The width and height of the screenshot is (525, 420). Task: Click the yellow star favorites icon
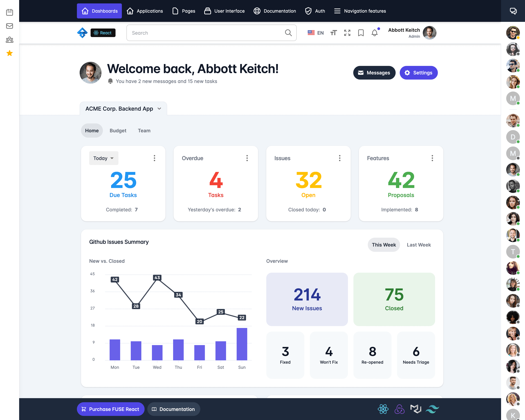(x=10, y=53)
